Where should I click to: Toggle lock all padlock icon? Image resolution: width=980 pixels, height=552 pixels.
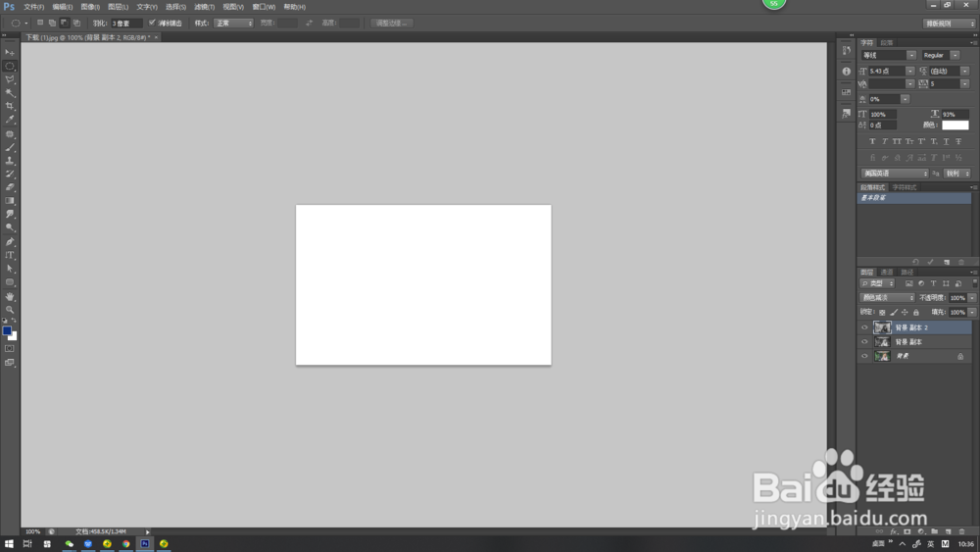pyautogui.click(x=916, y=313)
